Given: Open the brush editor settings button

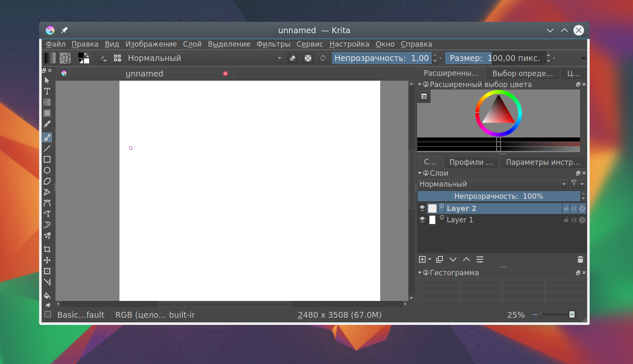Looking at the screenshot, I should coord(102,58).
